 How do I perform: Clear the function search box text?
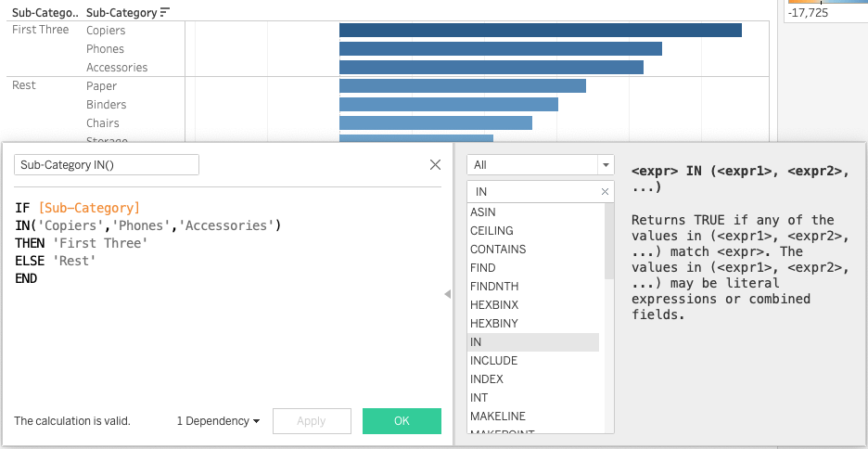[x=605, y=192]
